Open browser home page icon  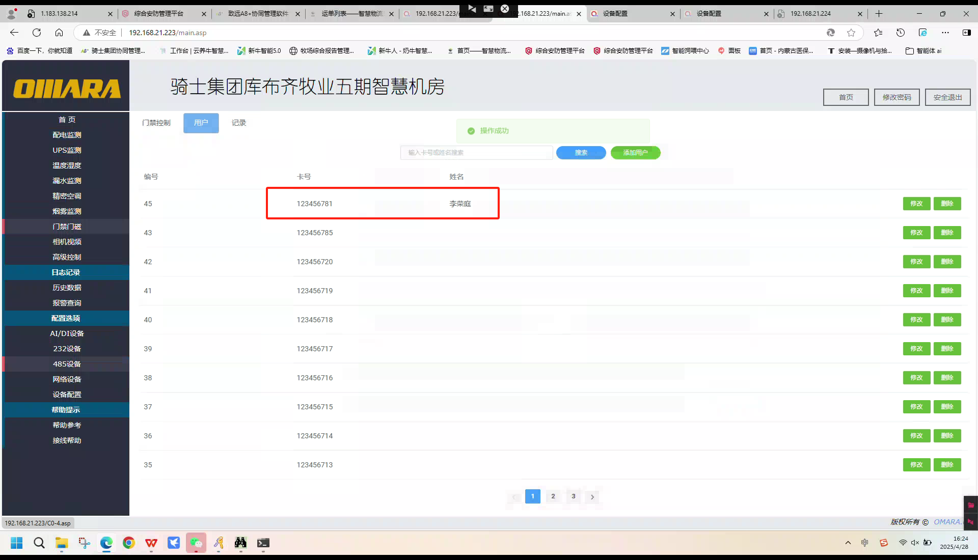pyautogui.click(x=59, y=33)
